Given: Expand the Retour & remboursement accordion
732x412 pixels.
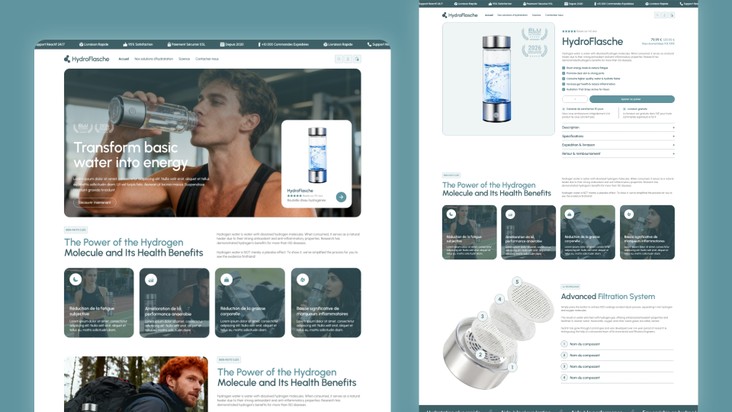Looking at the screenshot, I should [618, 154].
